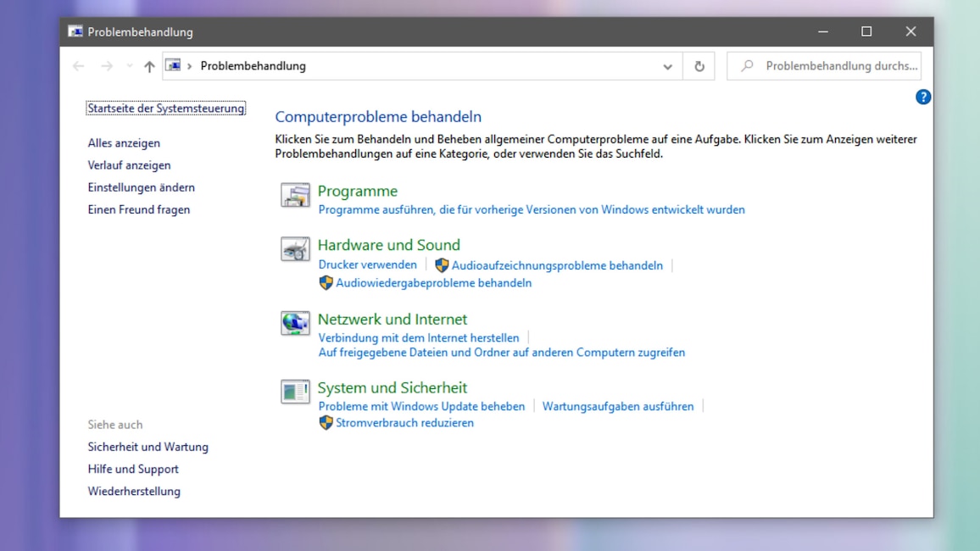The height and width of the screenshot is (551, 980).
Task: Click the Hardware und Sound icon
Action: 295,249
